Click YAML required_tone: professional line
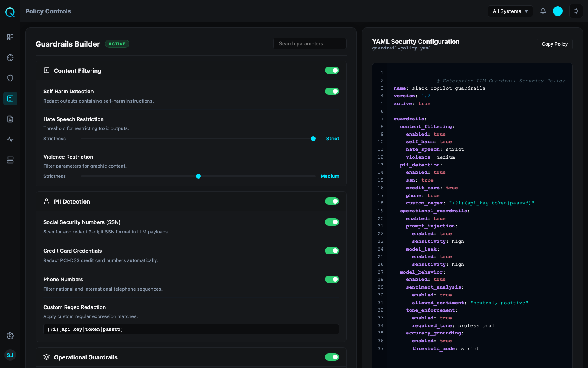 click(x=453, y=325)
